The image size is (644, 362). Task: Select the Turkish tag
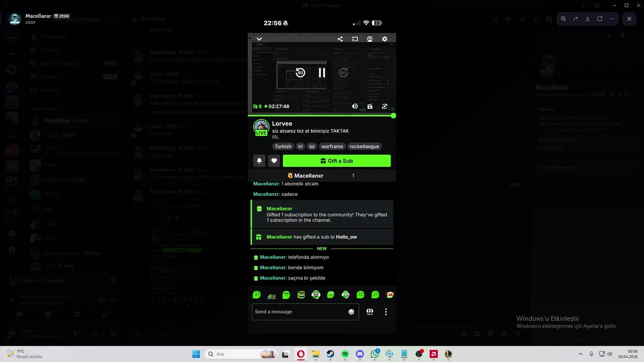tap(283, 146)
